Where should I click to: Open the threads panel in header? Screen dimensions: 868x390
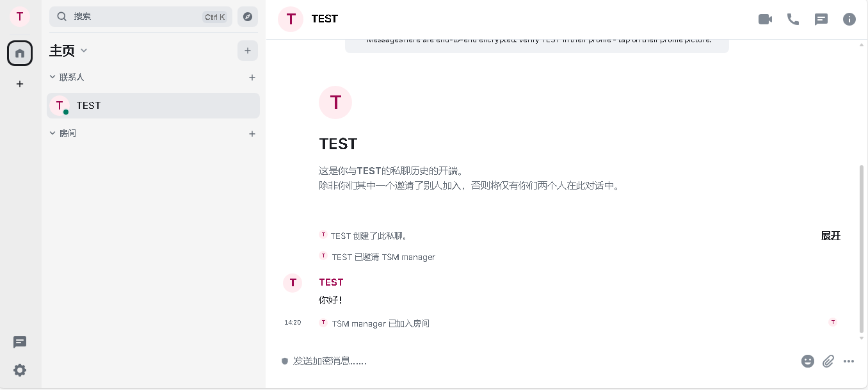tap(821, 19)
